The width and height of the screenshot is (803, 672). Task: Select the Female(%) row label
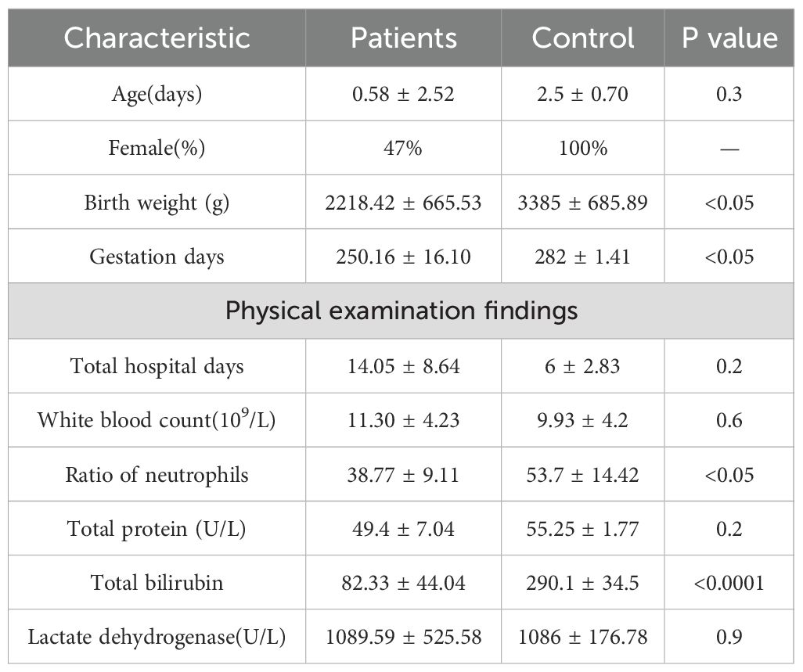point(157,148)
